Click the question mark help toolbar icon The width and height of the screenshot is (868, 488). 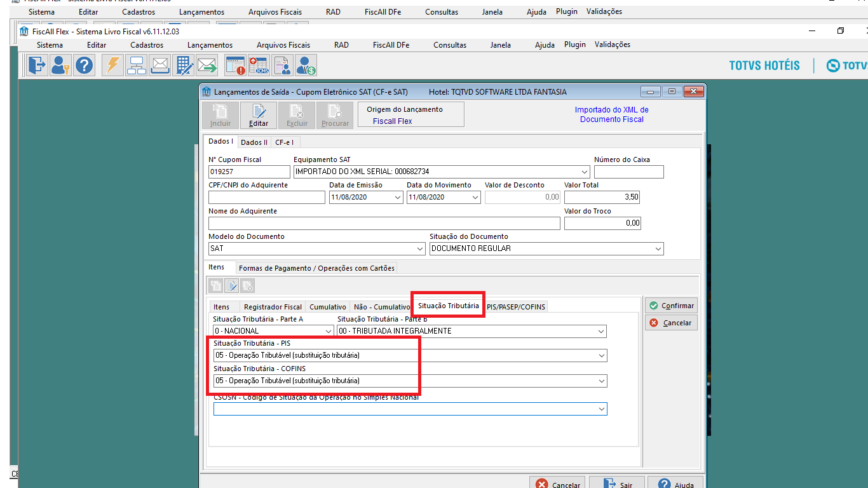pyautogui.click(x=84, y=65)
